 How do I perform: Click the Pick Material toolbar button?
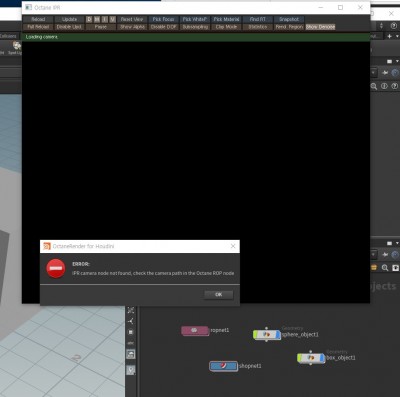click(226, 19)
